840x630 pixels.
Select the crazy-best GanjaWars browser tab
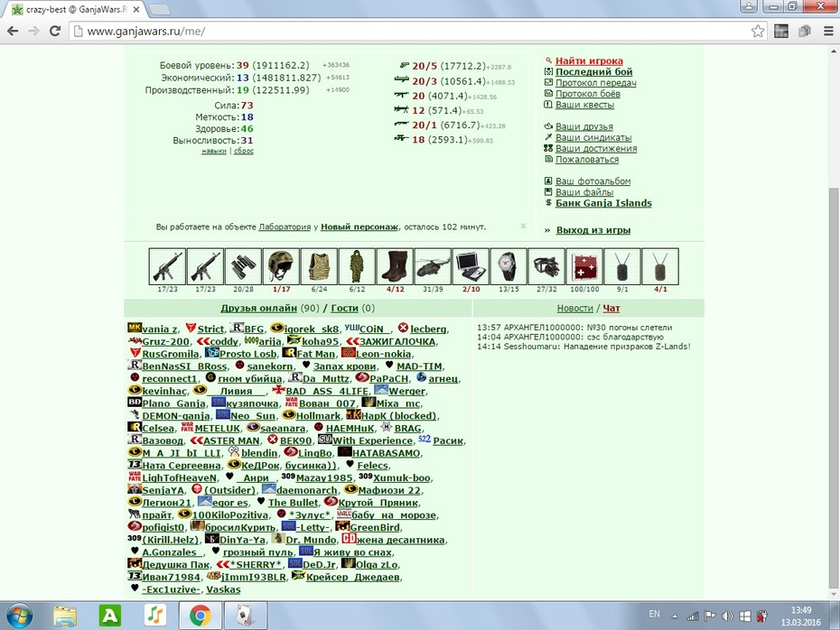tap(76, 10)
